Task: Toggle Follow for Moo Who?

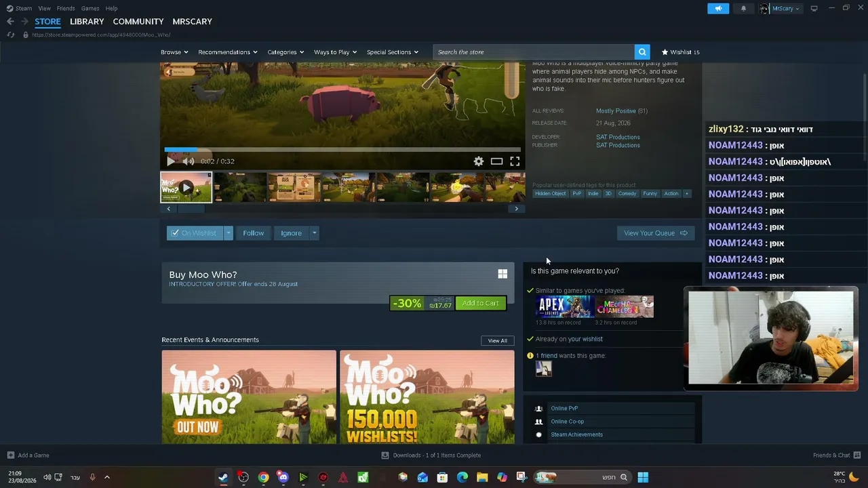Action: click(254, 233)
